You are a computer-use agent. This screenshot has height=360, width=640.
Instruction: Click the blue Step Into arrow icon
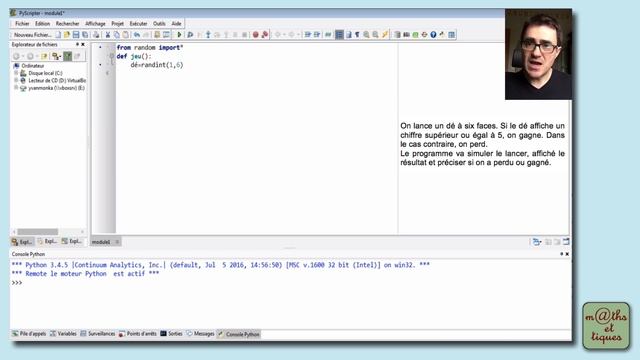pos(208,35)
